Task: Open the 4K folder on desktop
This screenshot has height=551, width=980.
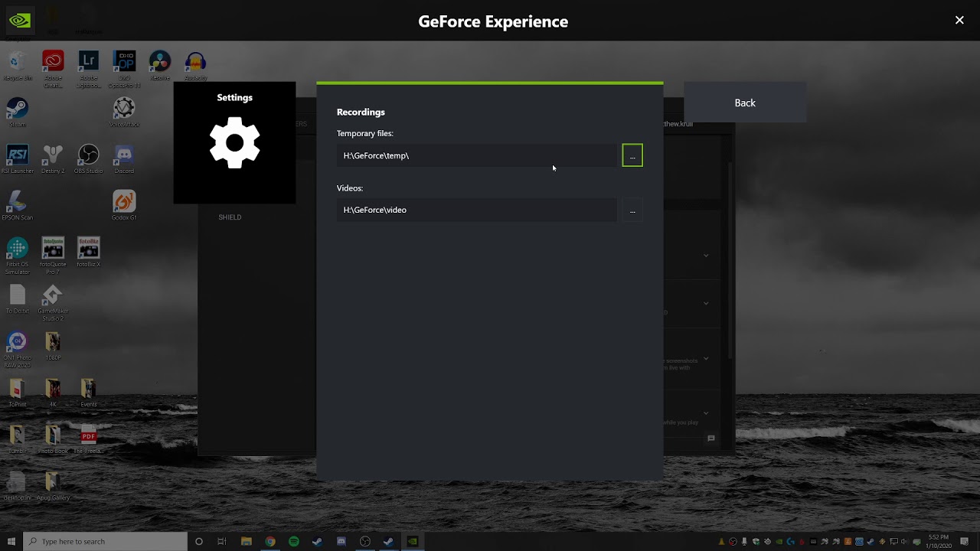Action: (x=53, y=393)
